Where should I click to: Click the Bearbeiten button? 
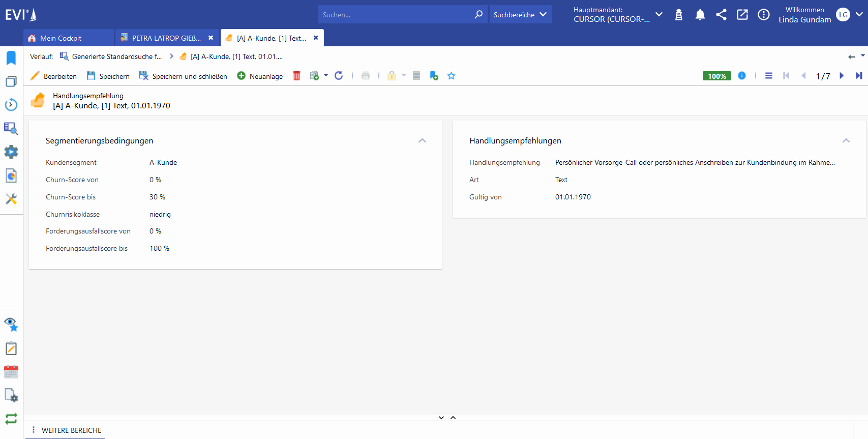(x=54, y=76)
